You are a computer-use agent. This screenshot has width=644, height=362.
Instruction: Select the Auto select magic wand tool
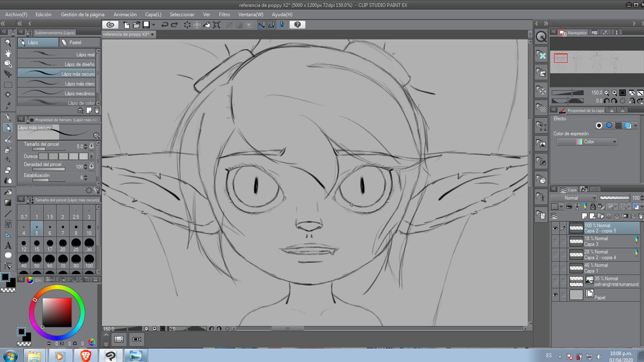click(8, 95)
